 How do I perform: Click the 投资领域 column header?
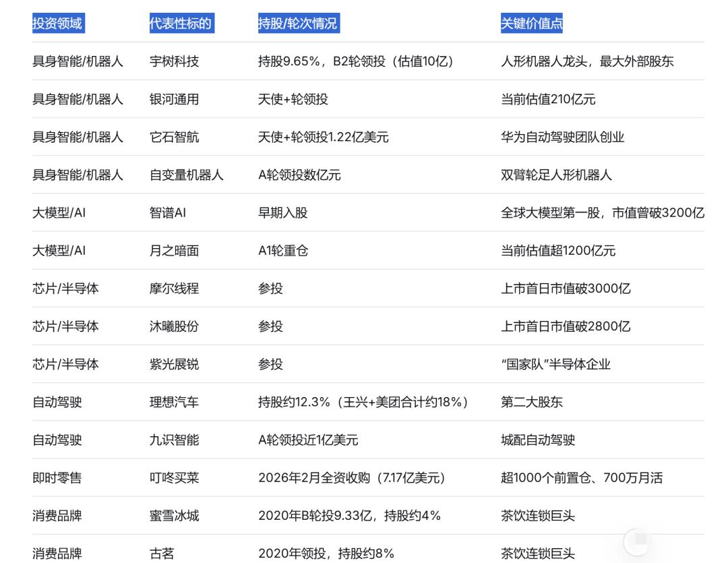[x=57, y=24]
